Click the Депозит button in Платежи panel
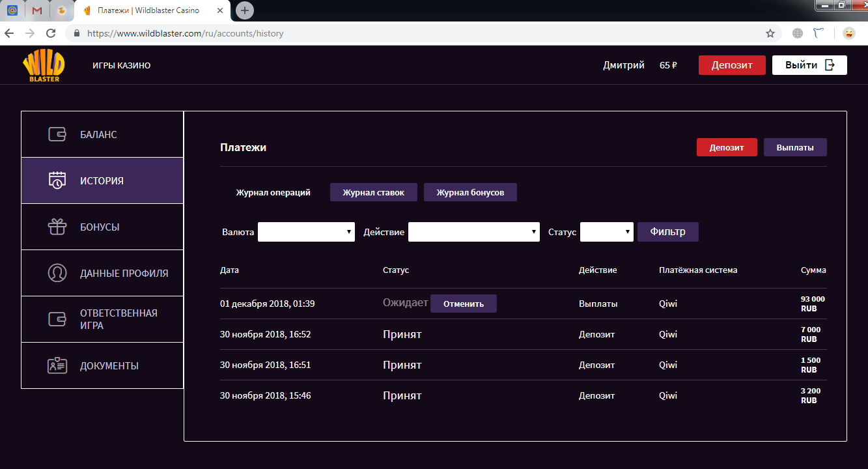This screenshot has height=469, width=868. [727, 147]
